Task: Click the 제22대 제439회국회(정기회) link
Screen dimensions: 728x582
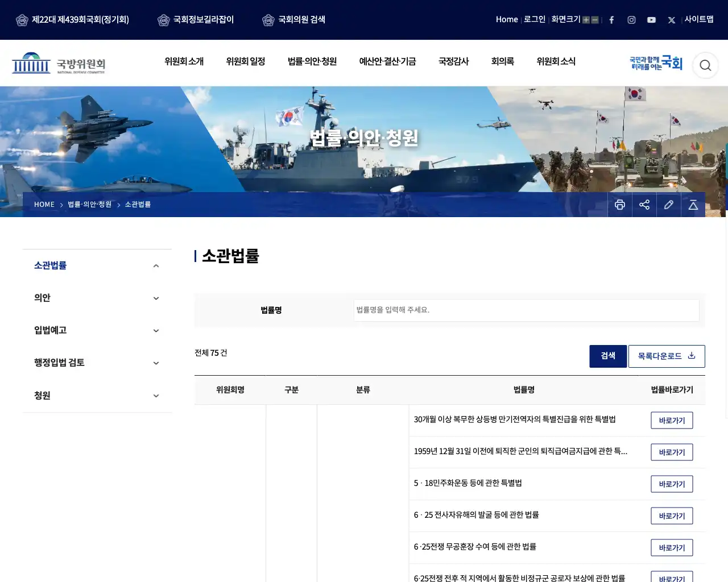Action: 80,20
